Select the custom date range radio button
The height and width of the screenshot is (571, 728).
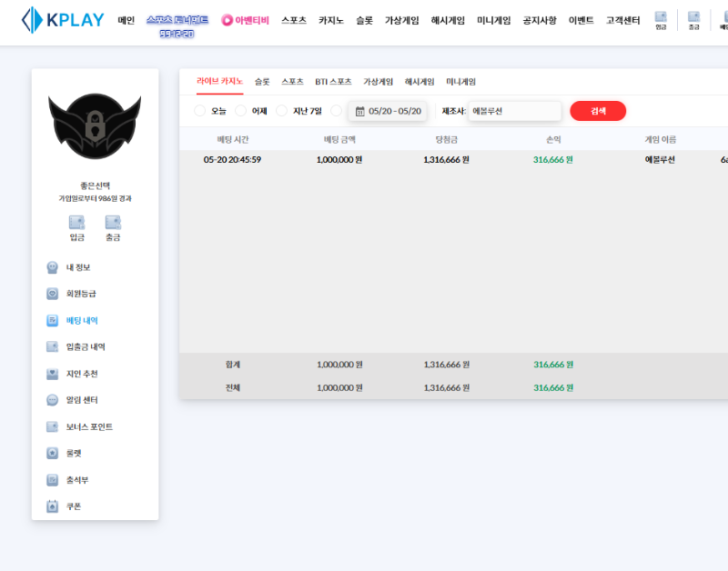pos(336,111)
